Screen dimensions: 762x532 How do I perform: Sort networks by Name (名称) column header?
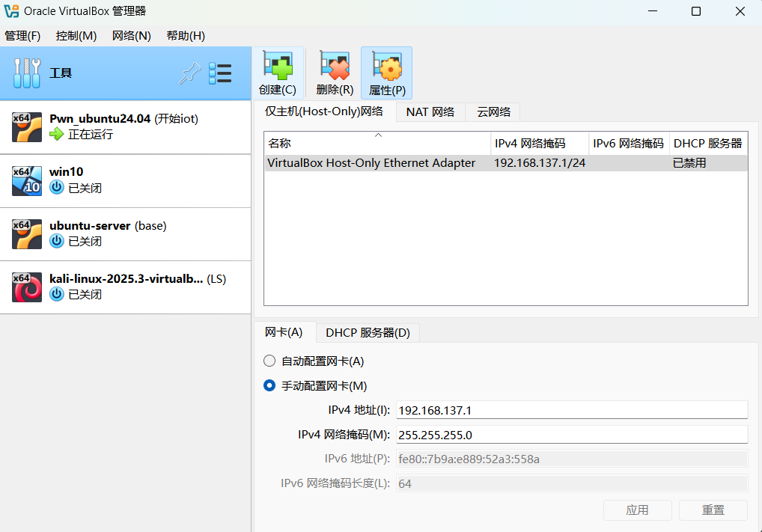click(x=377, y=143)
